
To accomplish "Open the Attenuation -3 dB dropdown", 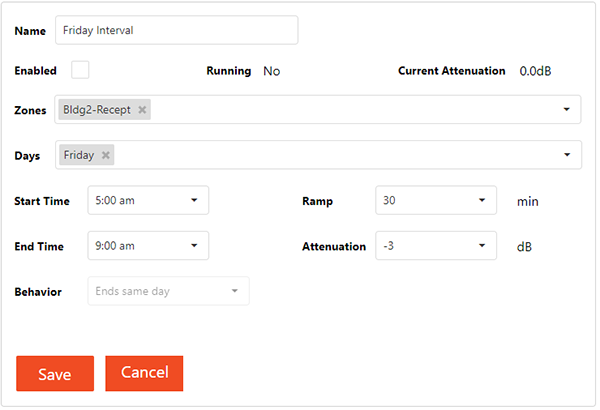I will [436, 246].
